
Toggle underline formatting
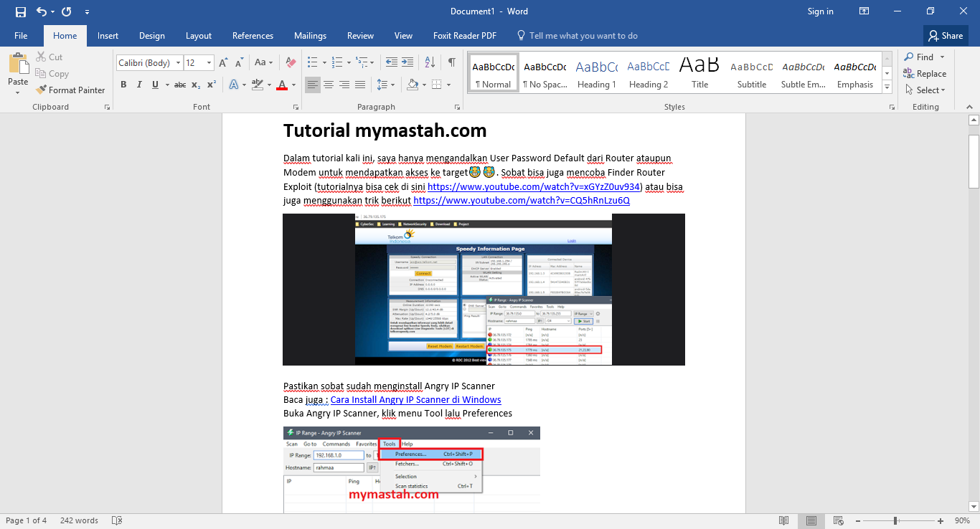coord(155,85)
